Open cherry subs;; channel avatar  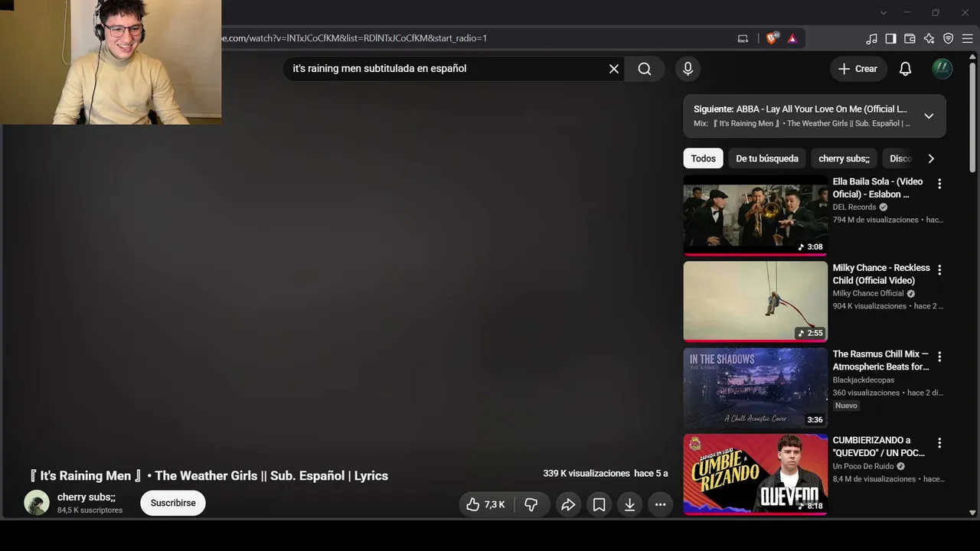click(x=37, y=503)
